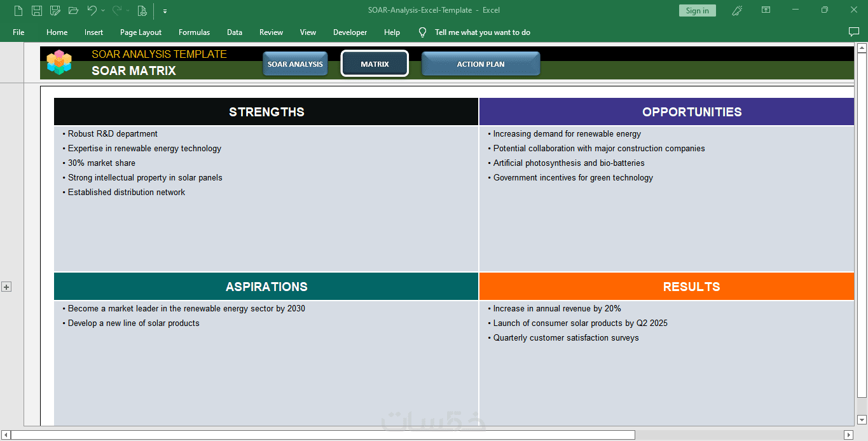
Task: Click the horizontal scrollbar right arrow
Action: point(848,435)
